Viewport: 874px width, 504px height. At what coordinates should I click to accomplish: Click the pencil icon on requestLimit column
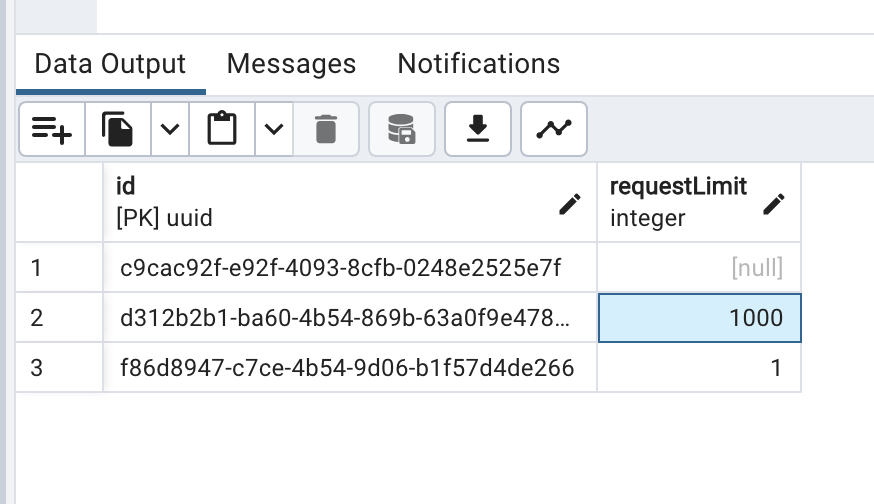pyautogui.click(x=774, y=204)
